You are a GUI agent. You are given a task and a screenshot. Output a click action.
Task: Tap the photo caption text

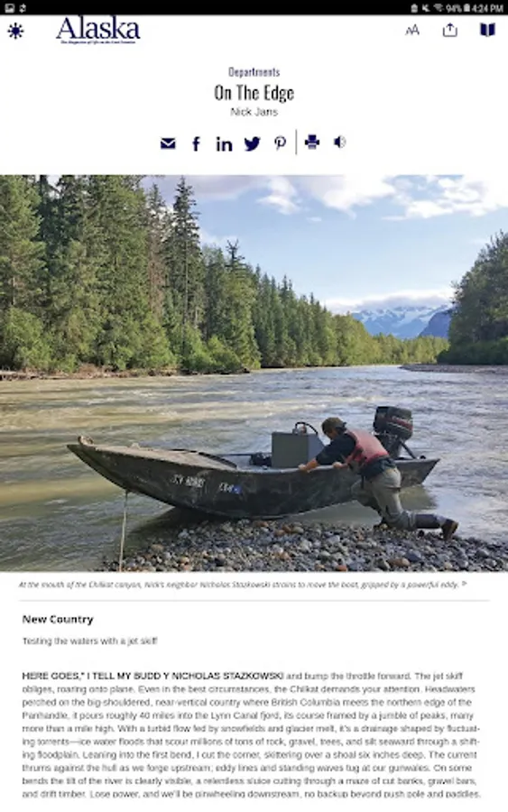[x=243, y=585]
